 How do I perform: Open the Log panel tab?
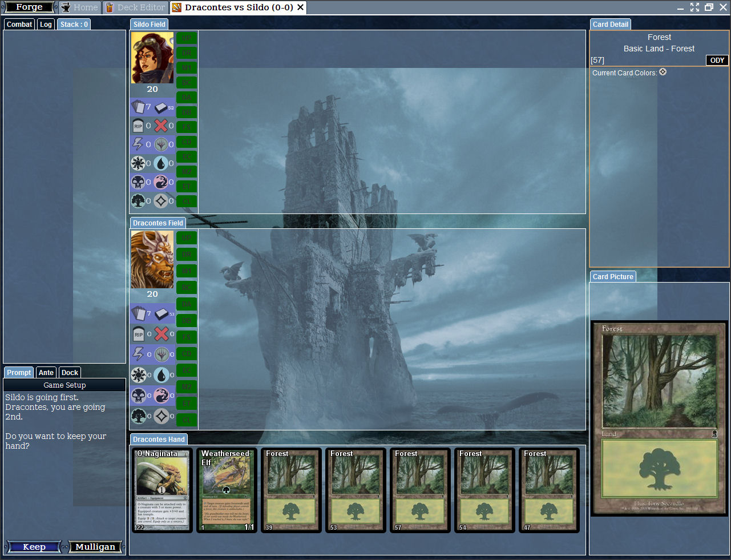[46, 24]
